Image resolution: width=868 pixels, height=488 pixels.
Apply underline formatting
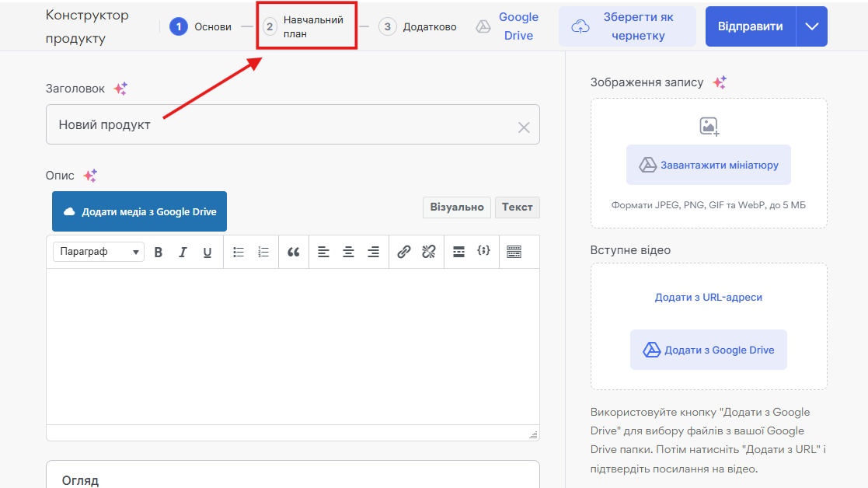207,252
